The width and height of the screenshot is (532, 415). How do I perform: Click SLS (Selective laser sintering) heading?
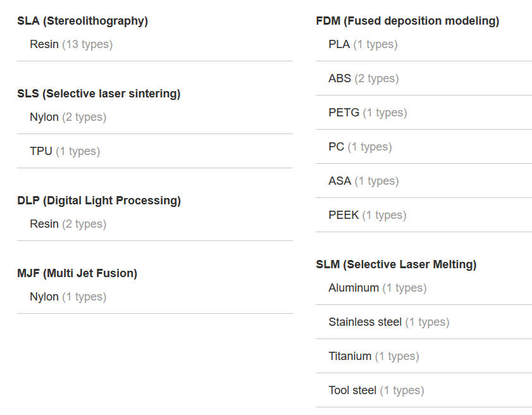[x=99, y=94]
